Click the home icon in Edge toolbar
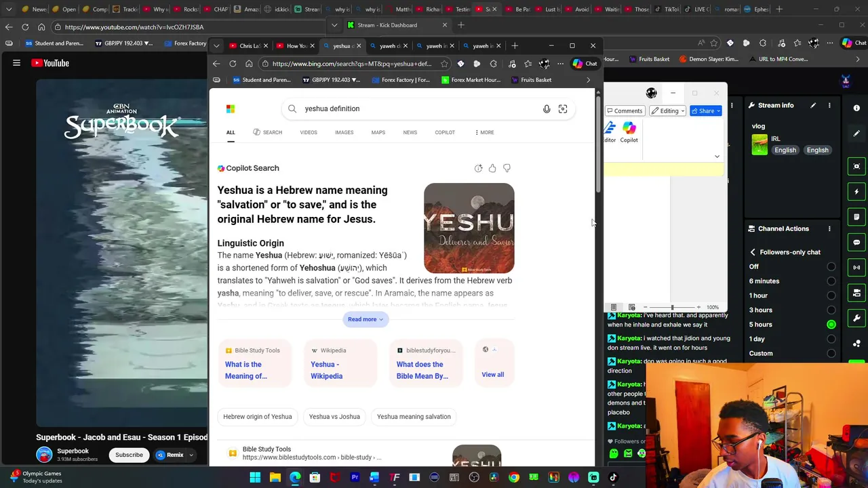Viewport: 868px width, 488px height. pos(249,64)
